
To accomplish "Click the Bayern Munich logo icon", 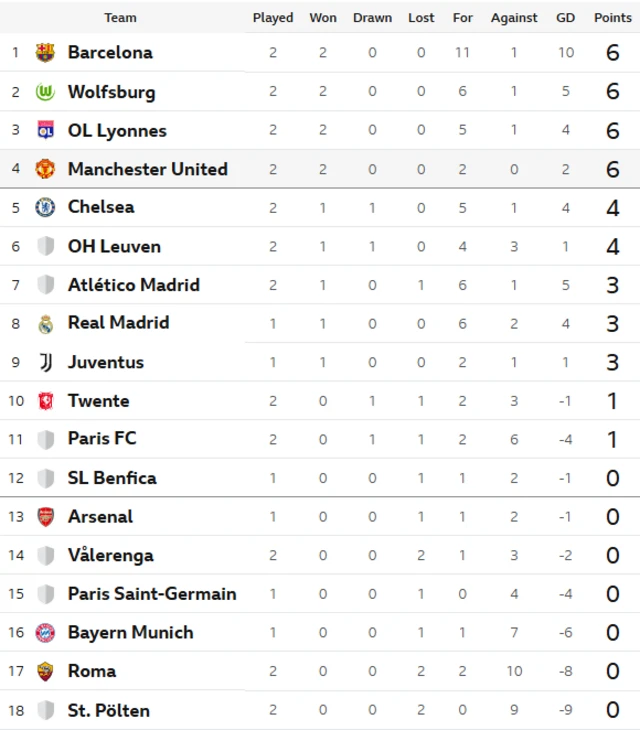I will point(45,633).
